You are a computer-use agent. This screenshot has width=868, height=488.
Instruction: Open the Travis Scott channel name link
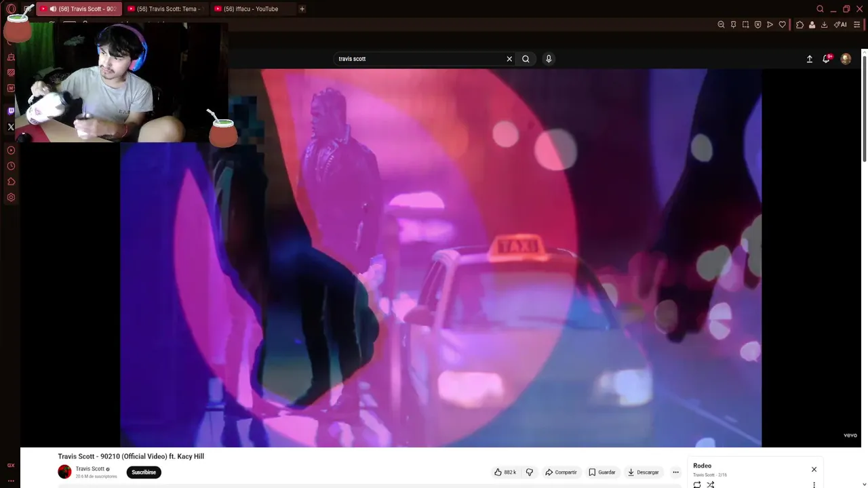pyautogui.click(x=90, y=469)
